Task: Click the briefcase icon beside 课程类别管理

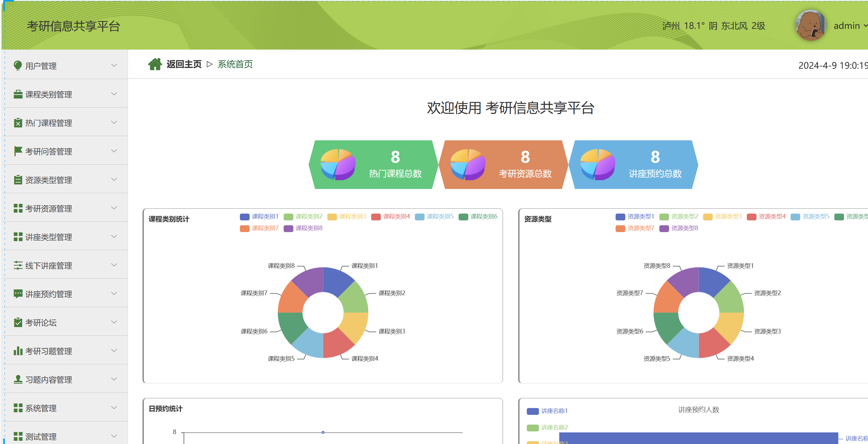Action: pos(18,94)
